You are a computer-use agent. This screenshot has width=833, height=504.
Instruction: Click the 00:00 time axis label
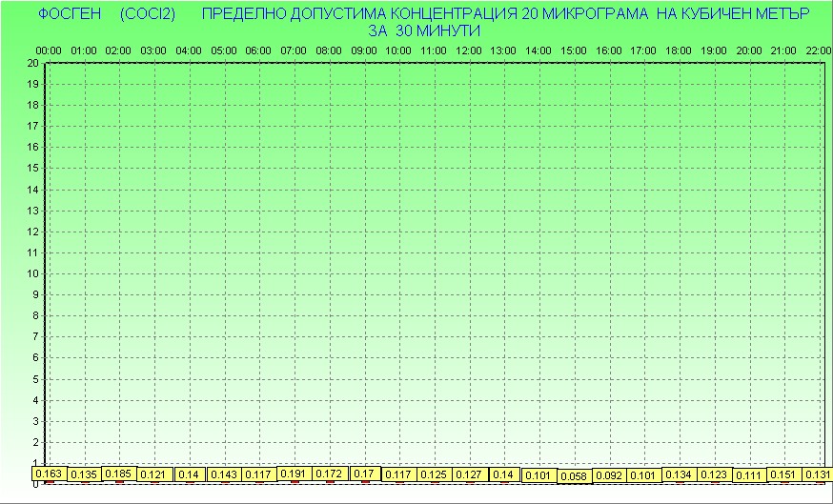click(x=49, y=50)
